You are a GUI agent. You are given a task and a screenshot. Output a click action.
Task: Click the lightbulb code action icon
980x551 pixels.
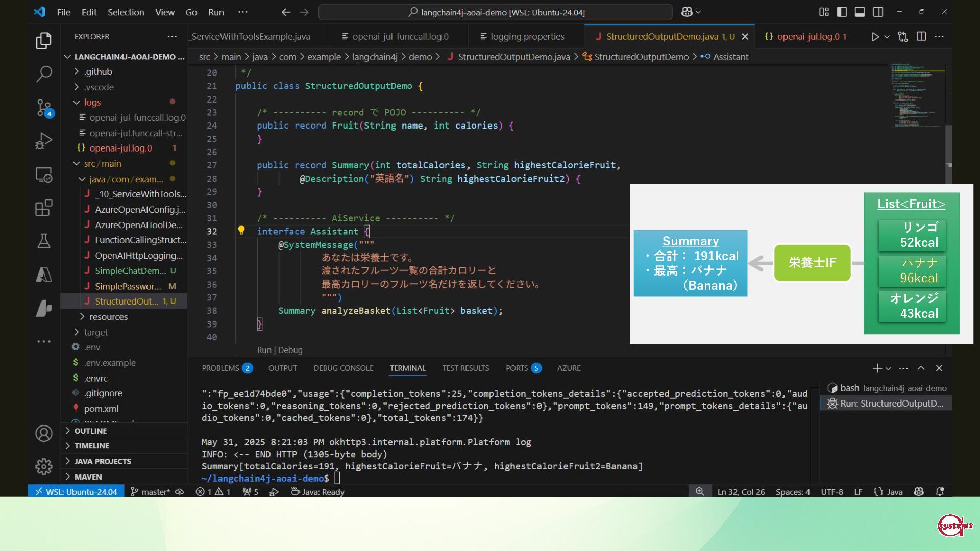pyautogui.click(x=241, y=230)
